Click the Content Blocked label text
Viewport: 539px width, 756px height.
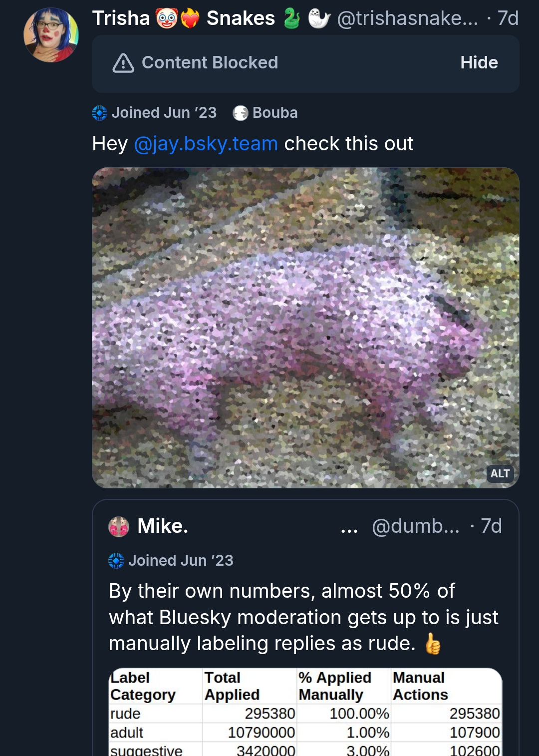tap(210, 63)
